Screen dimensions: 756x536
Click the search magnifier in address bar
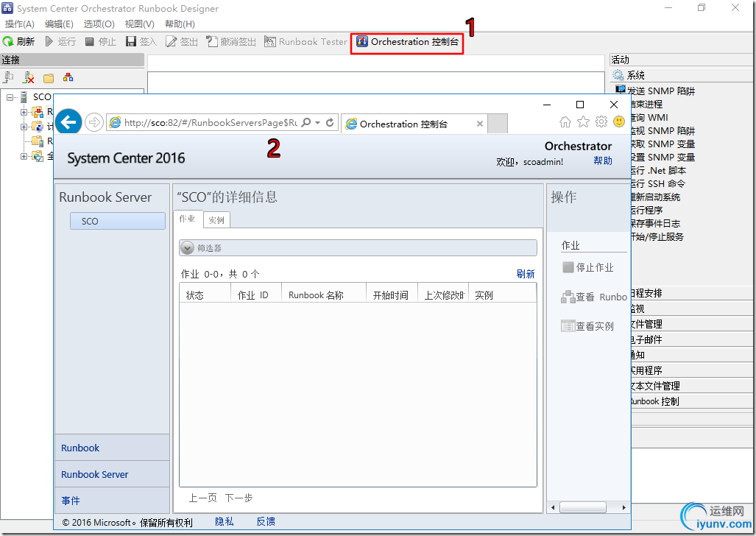click(x=306, y=122)
